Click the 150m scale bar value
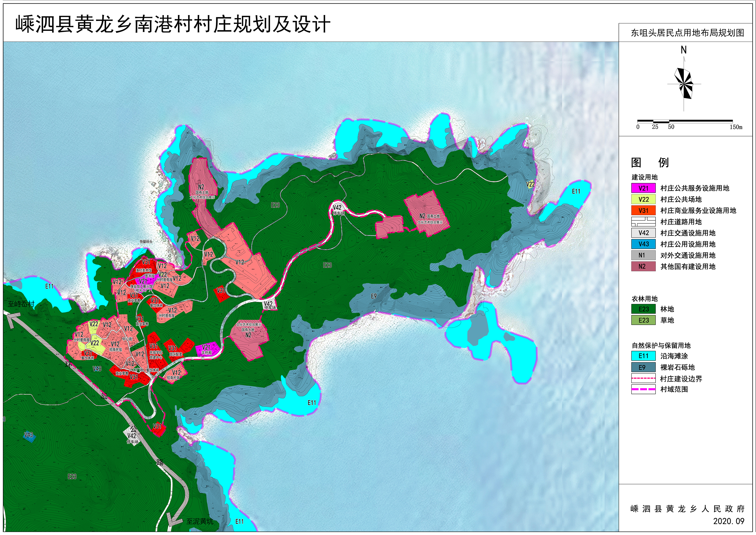The image size is (756, 535). click(x=736, y=127)
